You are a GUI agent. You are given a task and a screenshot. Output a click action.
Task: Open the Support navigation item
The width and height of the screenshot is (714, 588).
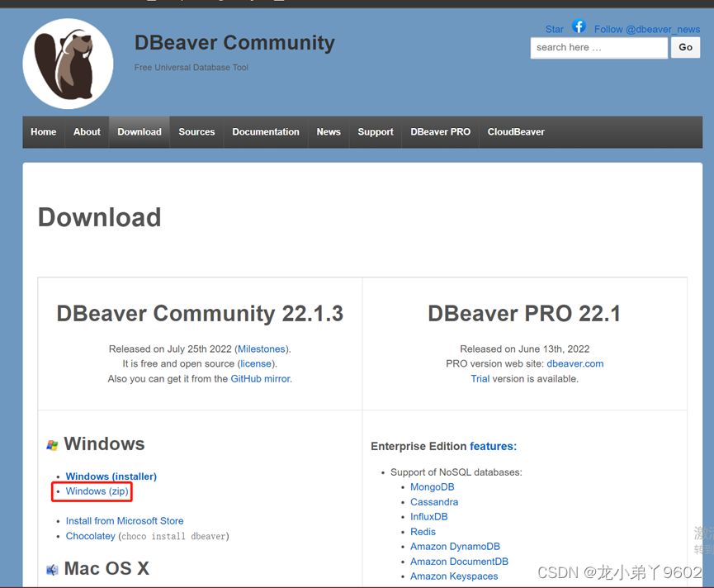coord(376,132)
